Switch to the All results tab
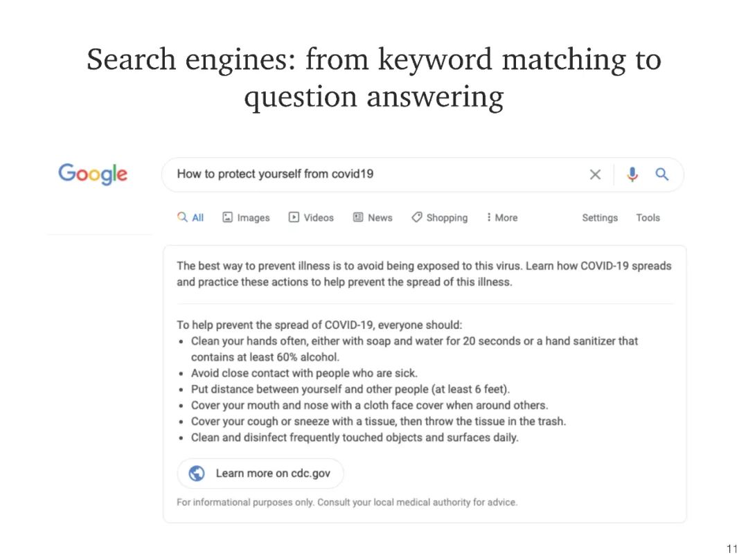Viewport: 748px width, 560px height. pyautogui.click(x=191, y=217)
